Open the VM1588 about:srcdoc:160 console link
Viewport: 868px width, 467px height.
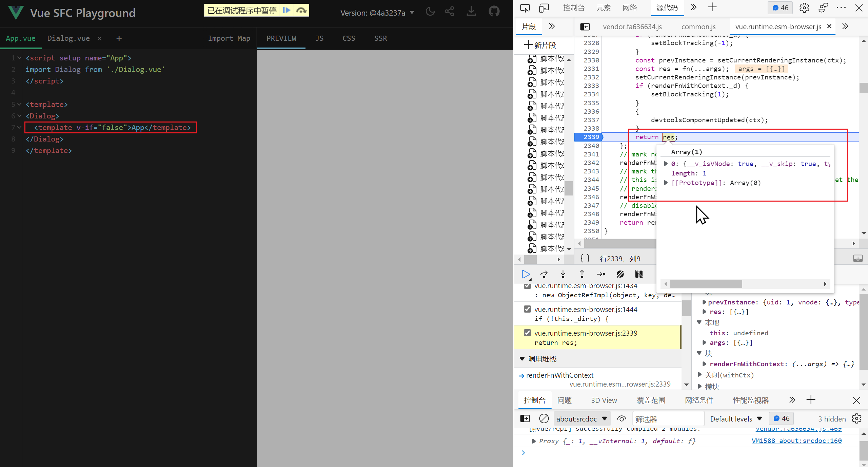point(796,441)
